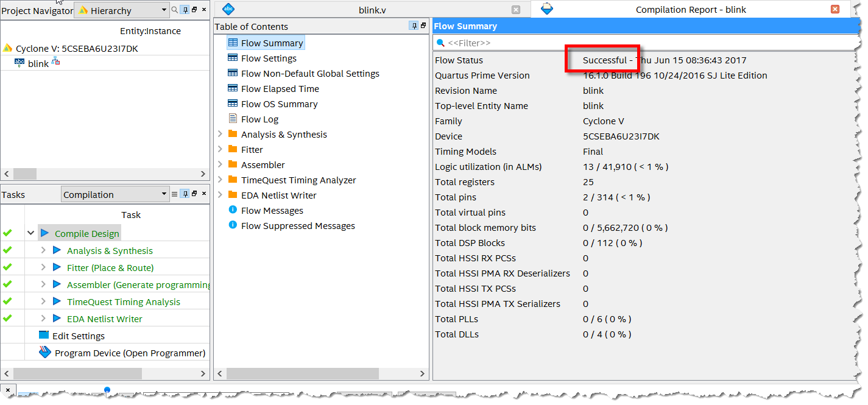868x405 pixels.
Task: Toggle the pin icon in Tasks panel header
Action: coord(185,194)
